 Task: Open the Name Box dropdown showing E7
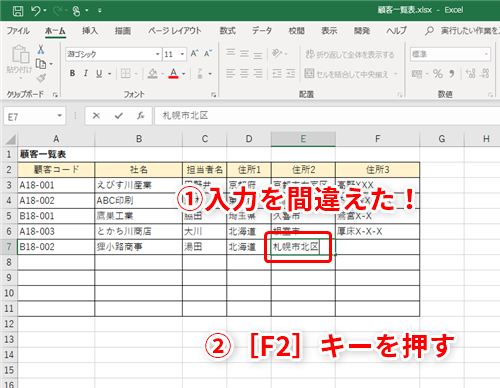coord(59,116)
